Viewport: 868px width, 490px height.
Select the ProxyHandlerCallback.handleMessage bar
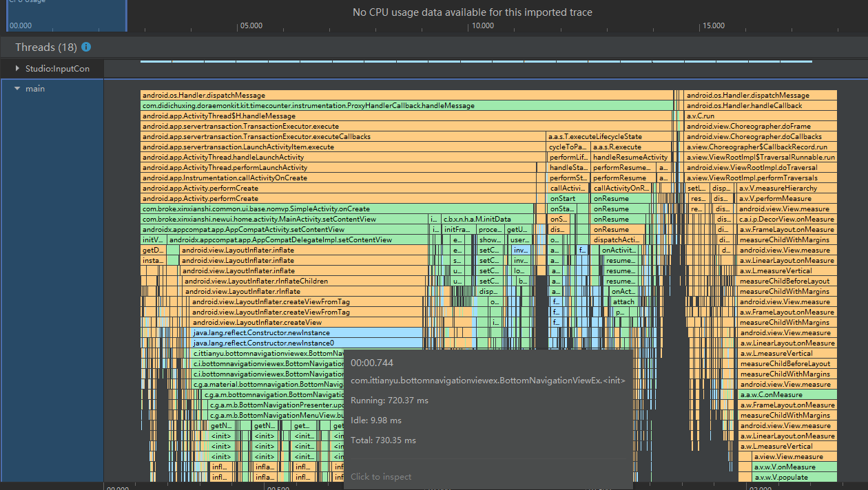pos(406,106)
